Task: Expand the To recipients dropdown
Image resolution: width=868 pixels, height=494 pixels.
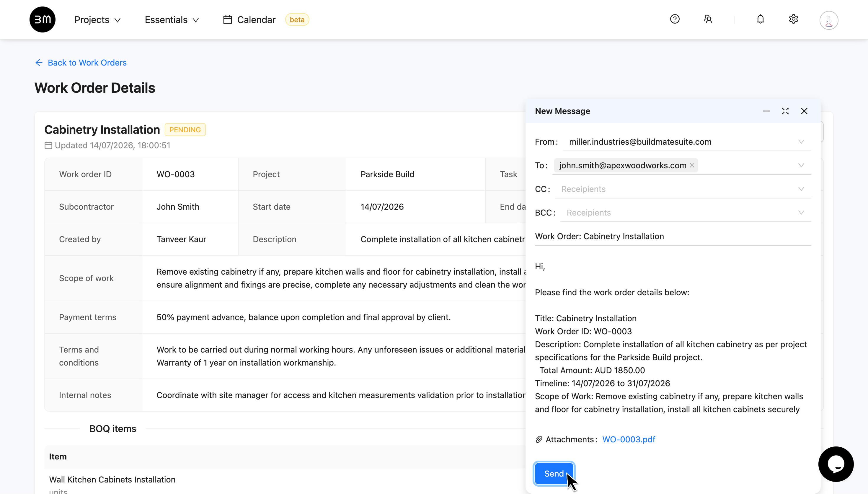Action: coord(801,165)
